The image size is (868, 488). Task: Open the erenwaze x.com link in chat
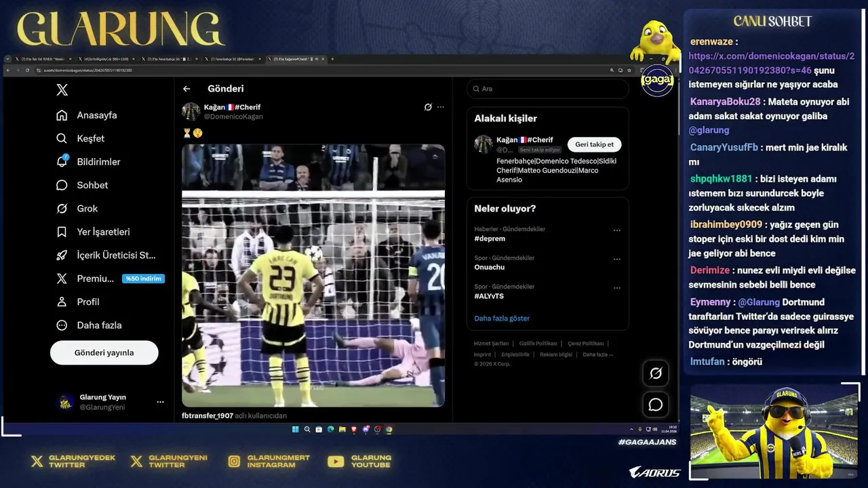tap(771, 63)
